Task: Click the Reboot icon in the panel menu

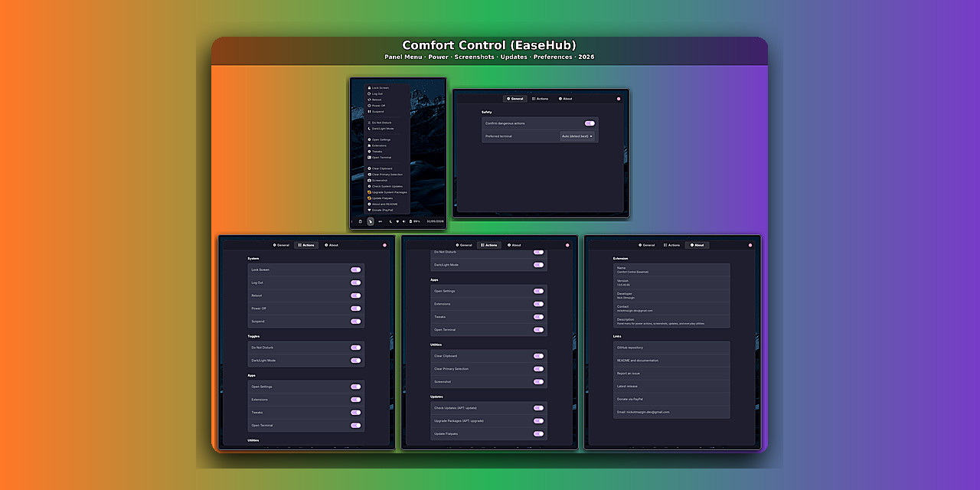Action: 368,100
